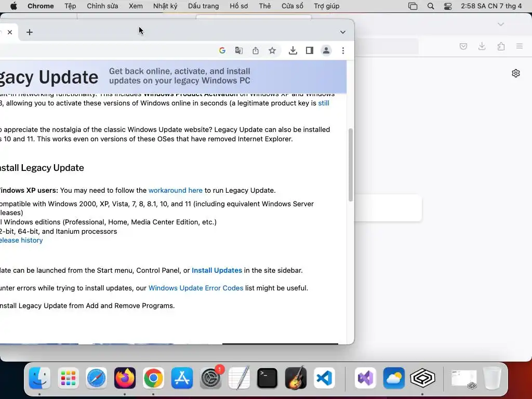Click the Chrome page vertical scrollbar thumb
532x399 pixels.
click(351, 165)
